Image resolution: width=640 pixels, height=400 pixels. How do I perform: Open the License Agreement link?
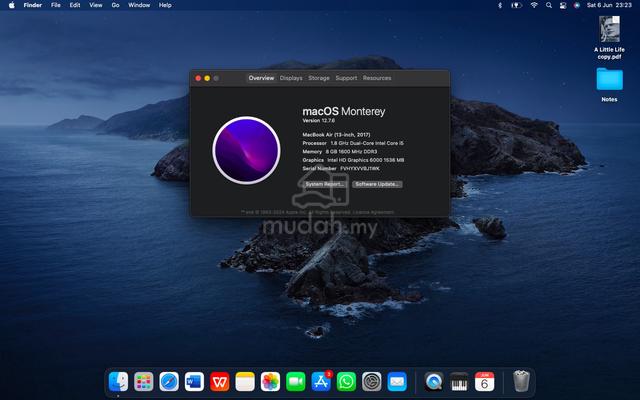click(x=373, y=212)
